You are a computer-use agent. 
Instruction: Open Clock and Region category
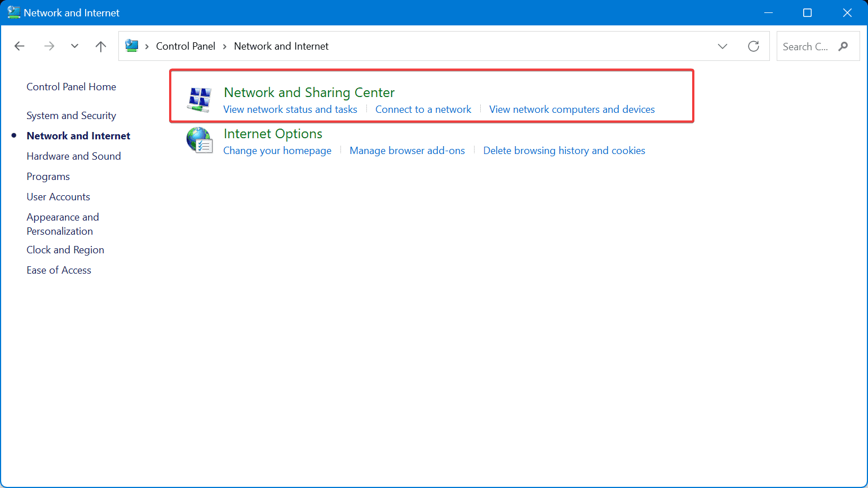click(x=65, y=250)
